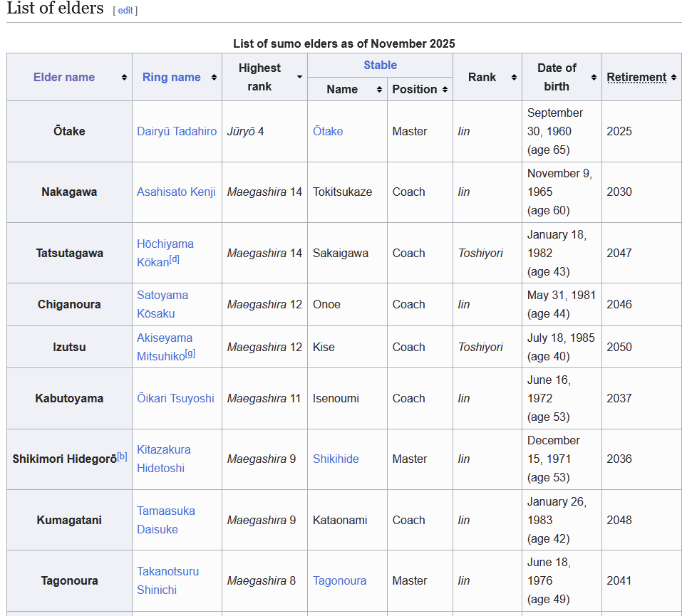This screenshot has height=616, width=687.
Task: Visit Tagonoura stable page
Action: pos(339,580)
